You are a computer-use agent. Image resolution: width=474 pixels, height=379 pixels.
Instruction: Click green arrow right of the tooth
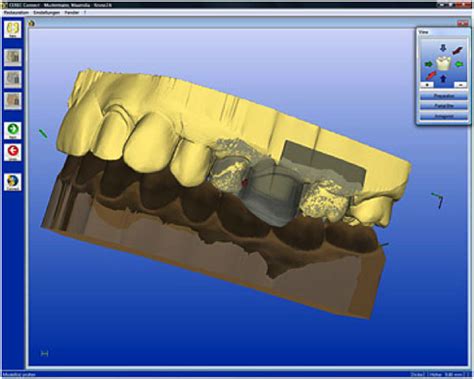click(459, 64)
